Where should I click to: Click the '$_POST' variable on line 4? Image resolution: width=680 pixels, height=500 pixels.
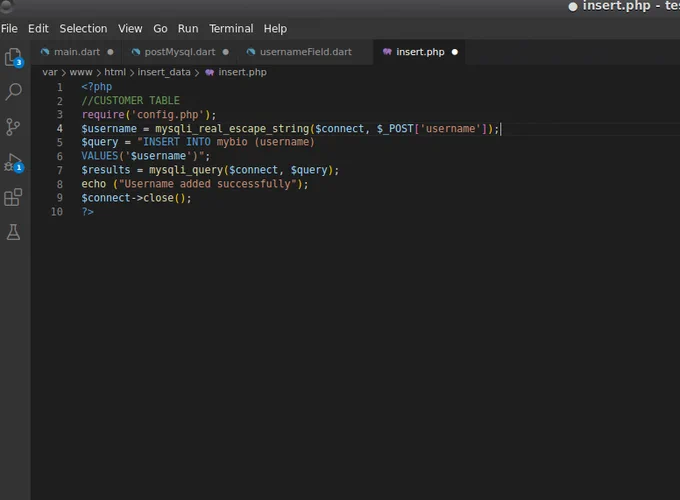395,129
